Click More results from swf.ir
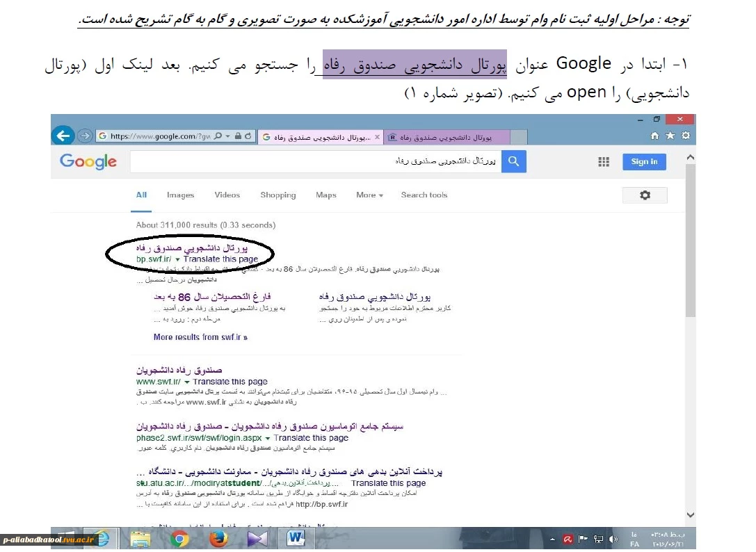The image size is (756, 552). click(200, 337)
